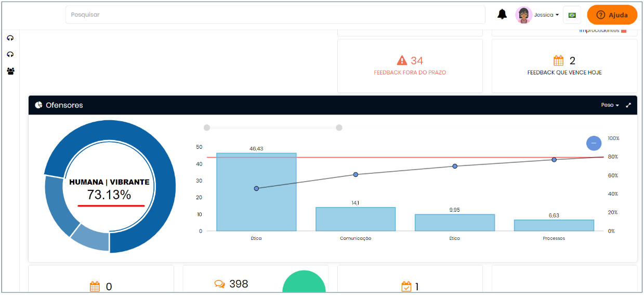
Task: Click the right handle of chart range slider
Action: click(x=339, y=127)
